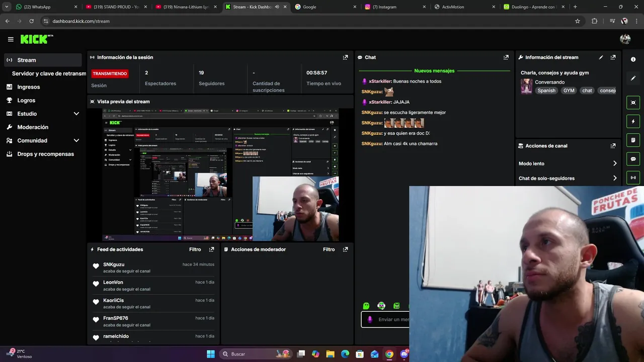Image resolution: width=644 pixels, height=362 pixels.
Task: Click LeonVon in the activity feed
Action: pyautogui.click(x=113, y=283)
